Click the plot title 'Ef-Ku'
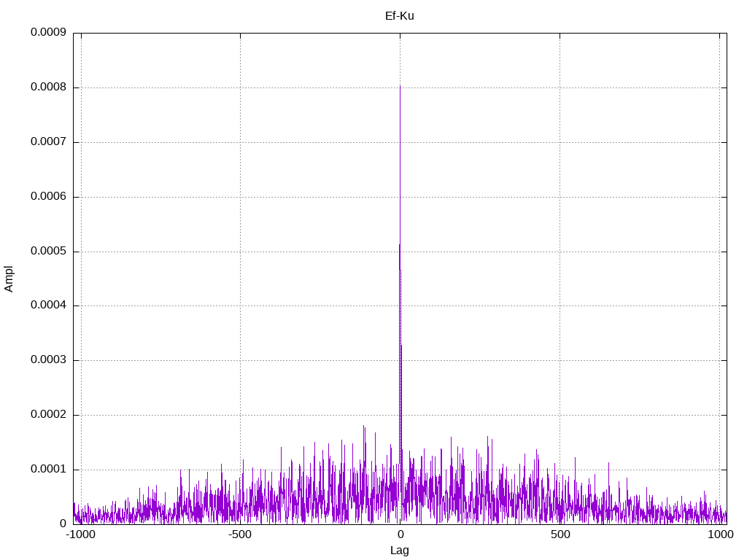 (399, 16)
